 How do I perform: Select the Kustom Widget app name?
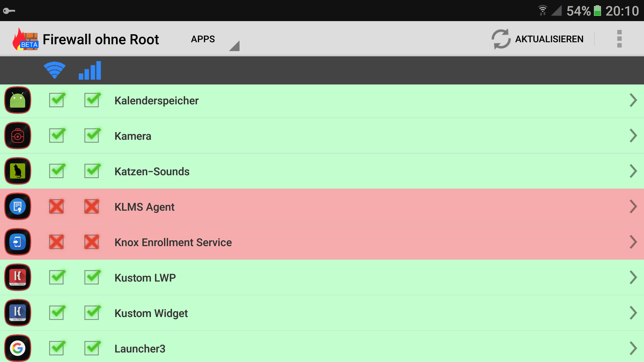[151, 313]
